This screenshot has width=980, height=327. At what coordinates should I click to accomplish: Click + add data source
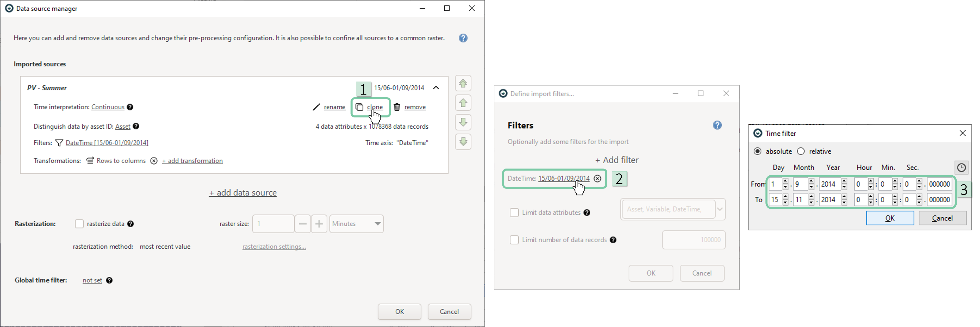click(243, 193)
